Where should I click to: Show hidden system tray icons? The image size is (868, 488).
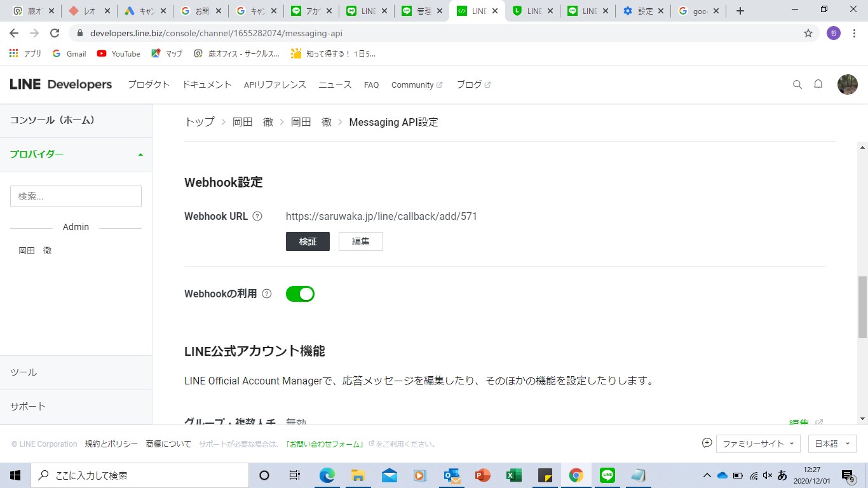pyautogui.click(x=707, y=475)
